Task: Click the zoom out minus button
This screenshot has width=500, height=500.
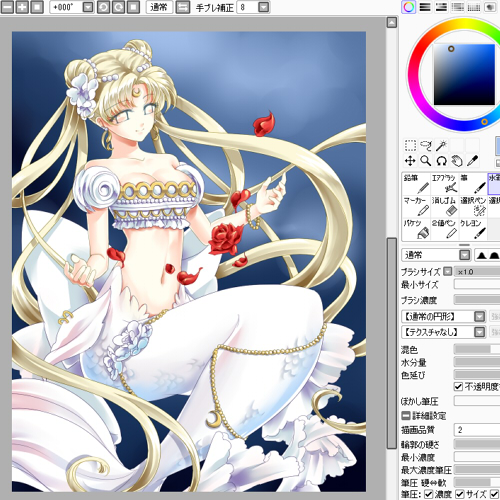Action: coord(7,7)
